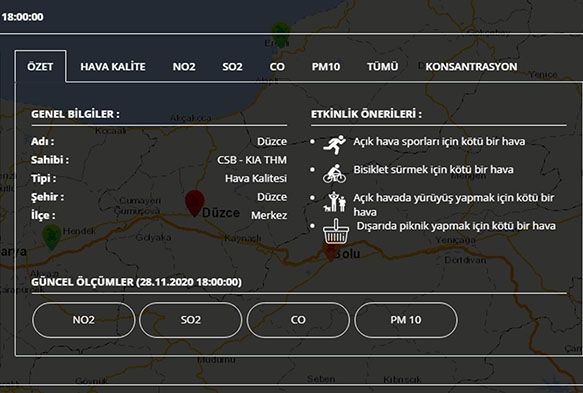The width and height of the screenshot is (583, 393).
Task: Click the PM 10 measurement button
Action: point(406,320)
